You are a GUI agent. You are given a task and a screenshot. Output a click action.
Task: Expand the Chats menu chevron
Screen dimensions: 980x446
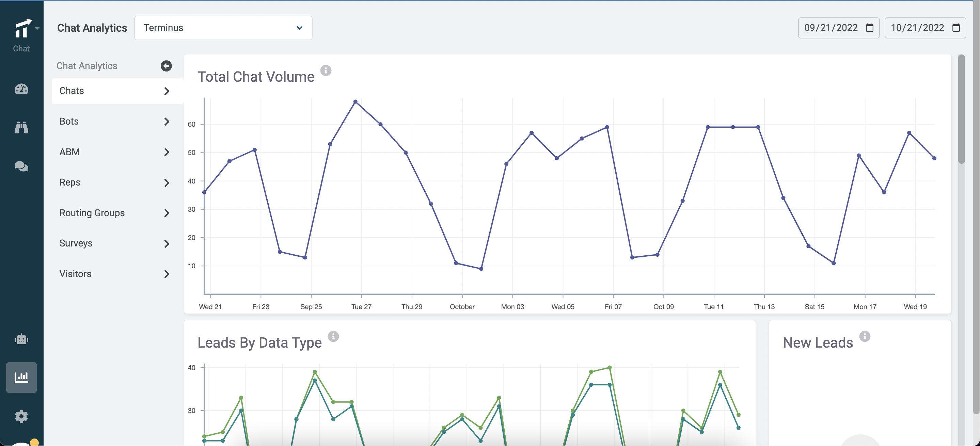[x=167, y=91]
